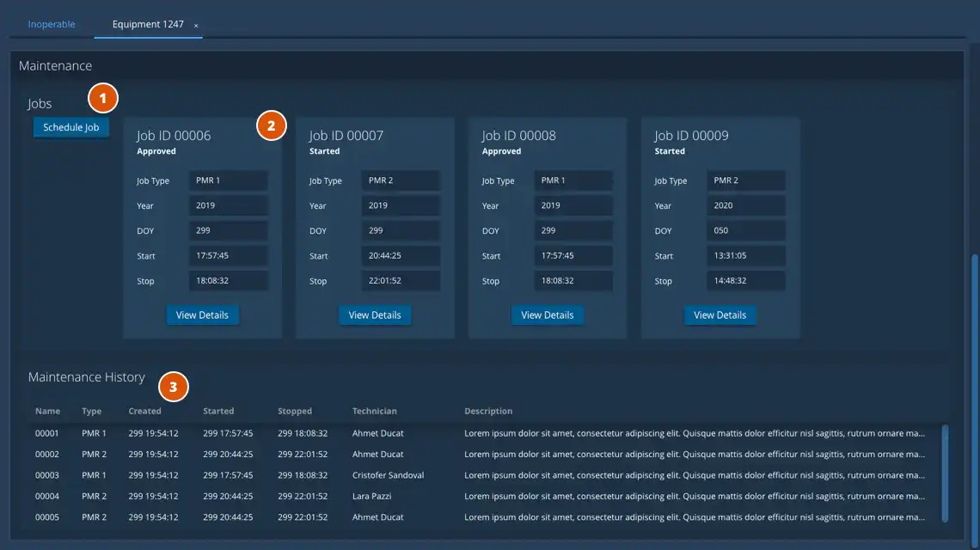Click the Job ID 00007 card title
This screenshot has width=980, height=550.
346,135
